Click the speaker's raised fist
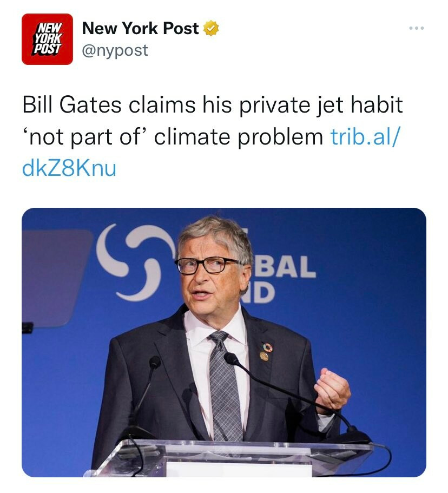Screen dimensions: 448x493 click(332, 390)
